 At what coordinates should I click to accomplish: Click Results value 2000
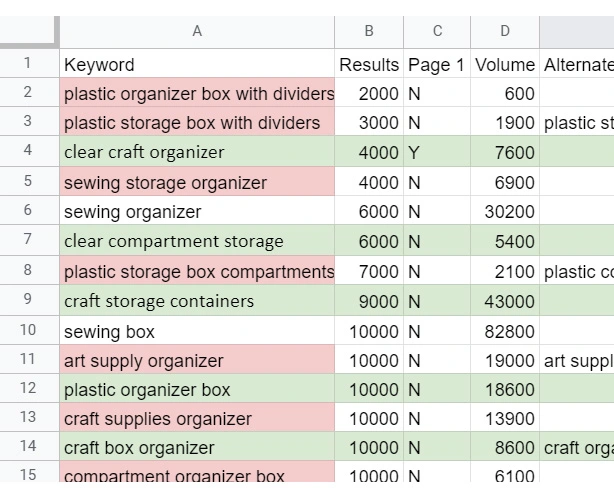coord(369,92)
